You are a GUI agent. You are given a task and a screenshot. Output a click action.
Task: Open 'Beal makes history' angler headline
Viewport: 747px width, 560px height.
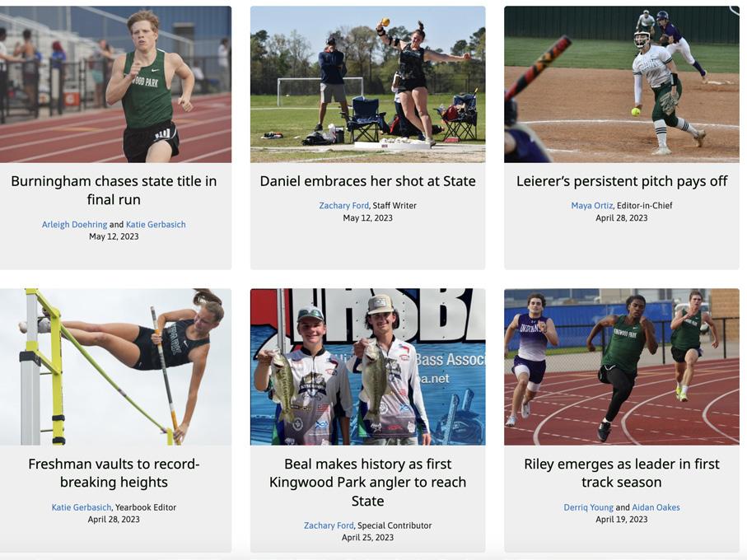368,482
